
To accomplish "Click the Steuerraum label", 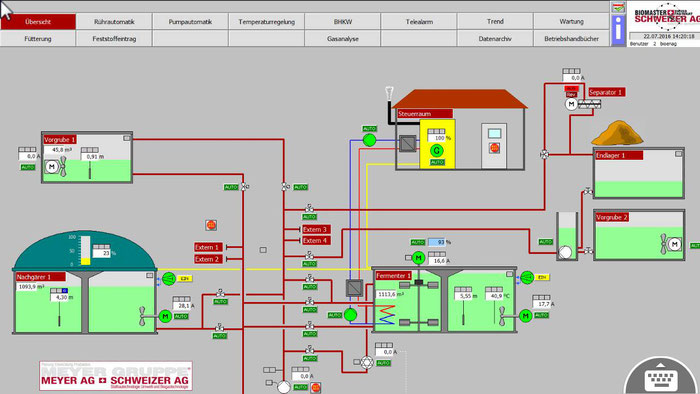I will [425, 114].
